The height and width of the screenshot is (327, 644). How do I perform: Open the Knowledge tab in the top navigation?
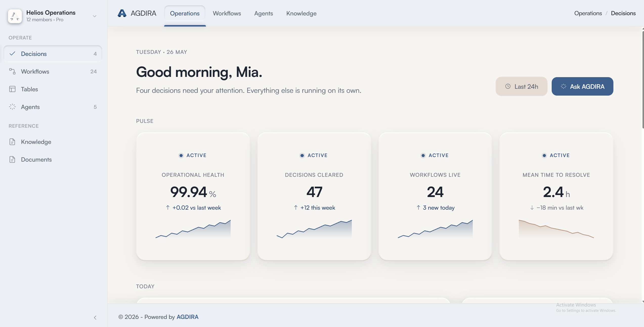pyautogui.click(x=301, y=13)
